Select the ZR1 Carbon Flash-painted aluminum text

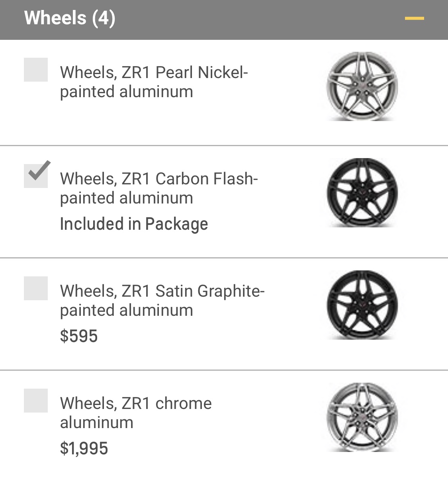click(x=158, y=188)
